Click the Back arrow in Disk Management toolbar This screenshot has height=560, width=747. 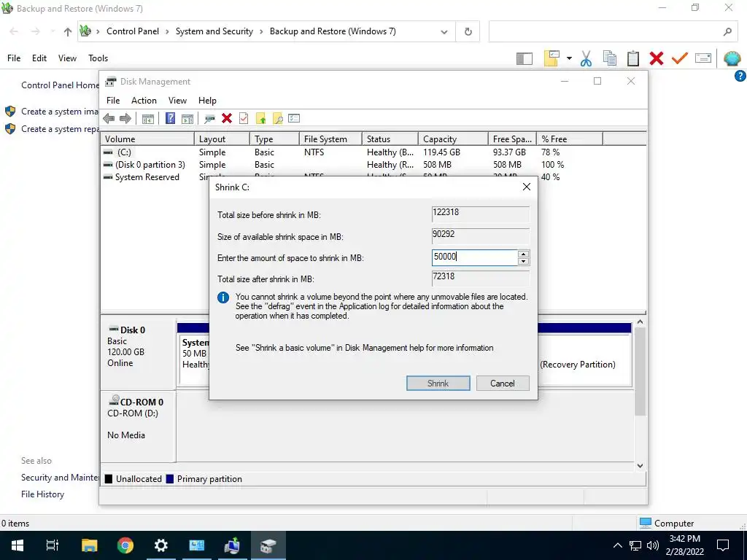point(109,119)
